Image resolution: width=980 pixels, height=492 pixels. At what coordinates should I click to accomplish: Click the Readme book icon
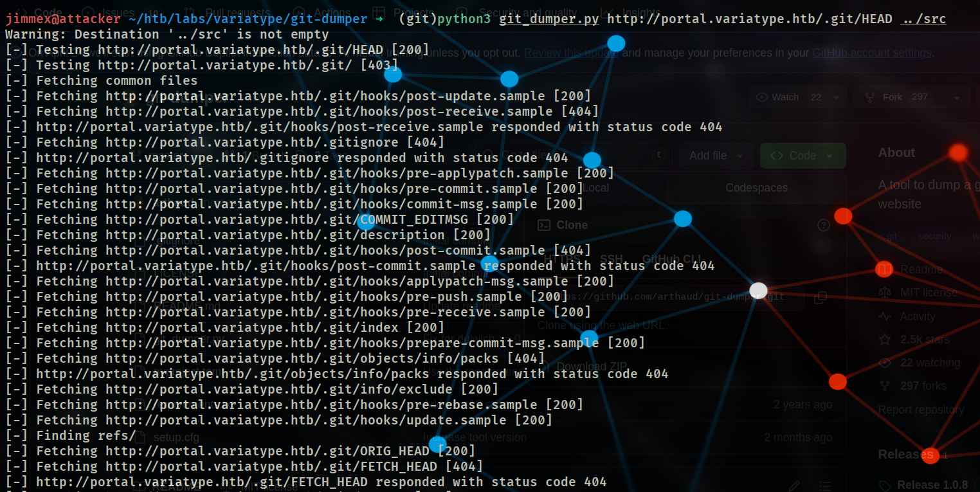click(885, 269)
